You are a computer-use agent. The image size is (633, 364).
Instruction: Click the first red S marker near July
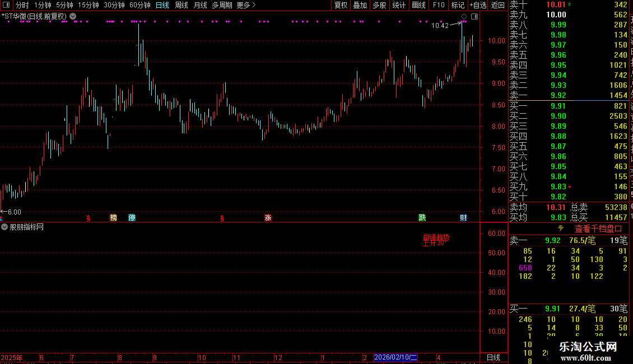point(89,218)
